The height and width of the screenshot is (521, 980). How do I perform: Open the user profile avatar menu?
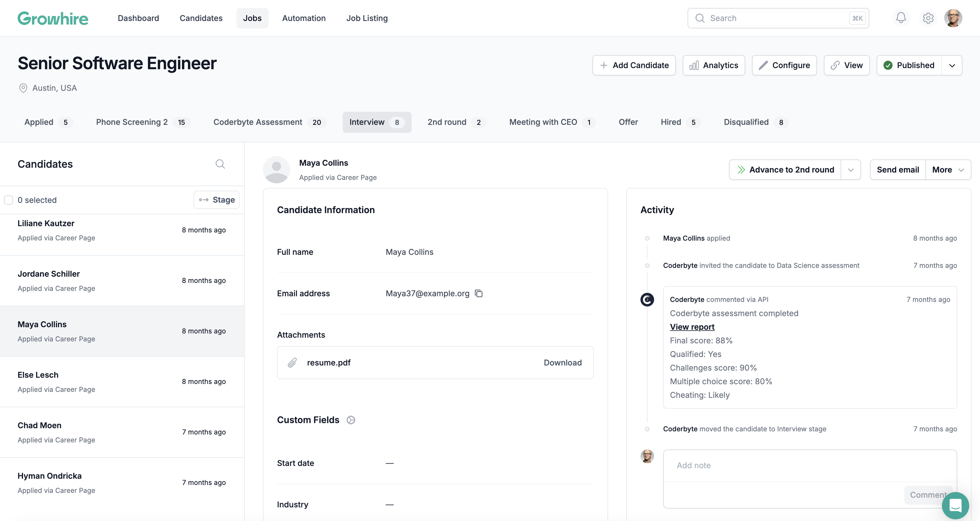[x=953, y=18]
